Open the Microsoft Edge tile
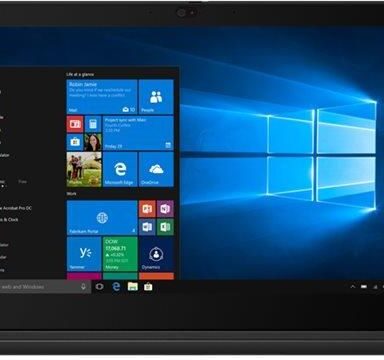 click(x=120, y=169)
